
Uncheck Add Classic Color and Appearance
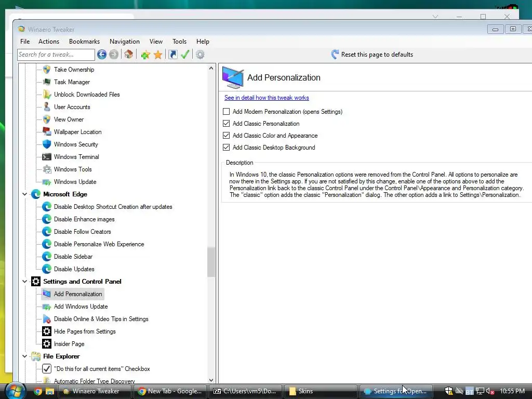coord(227,136)
